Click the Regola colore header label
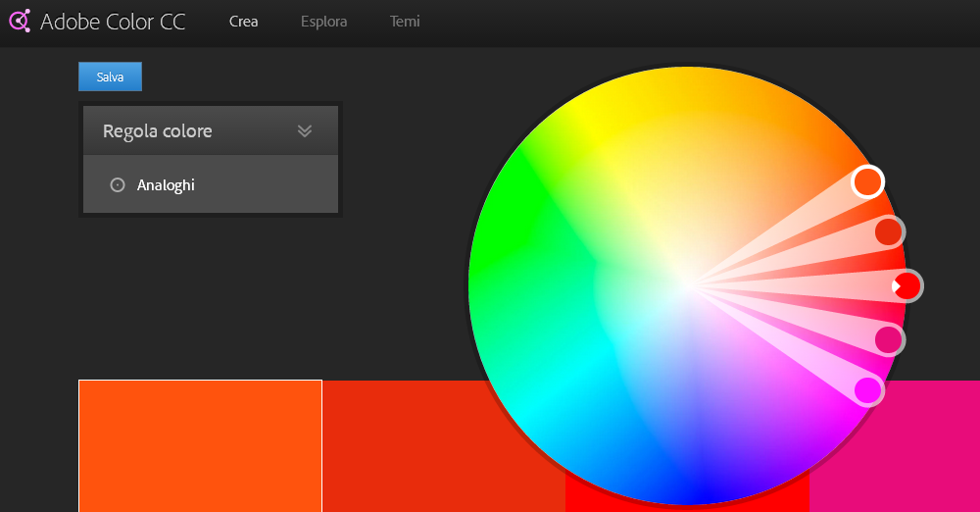The image size is (980, 512). 158,130
